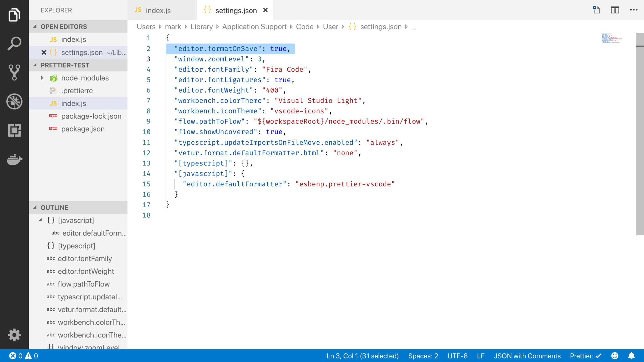Open the More Actions ellipsis menu
The width and height of the screenshot is (644, 362).
634,10
